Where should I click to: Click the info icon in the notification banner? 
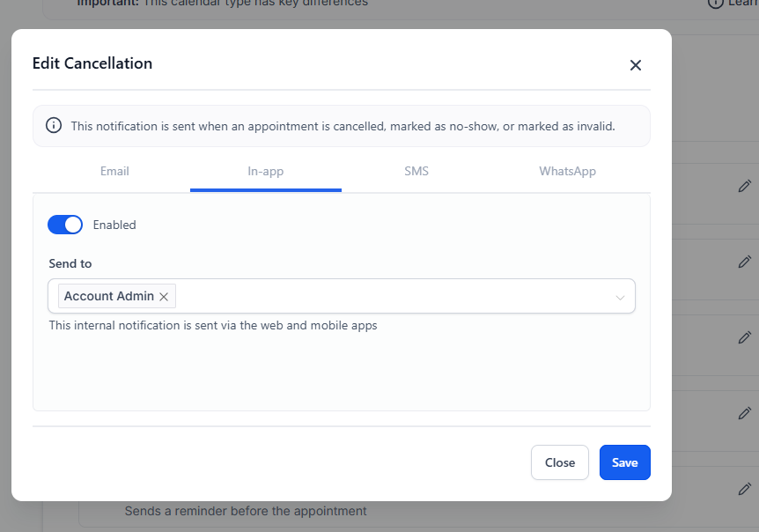point(54,126)
